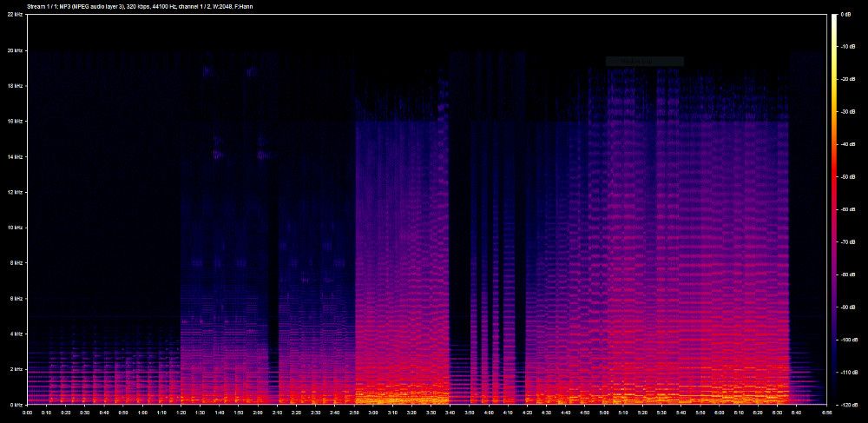Click the '-100 dB' level scale label
868x423 pixels.
pyautogui.click(x=849, y=340)
